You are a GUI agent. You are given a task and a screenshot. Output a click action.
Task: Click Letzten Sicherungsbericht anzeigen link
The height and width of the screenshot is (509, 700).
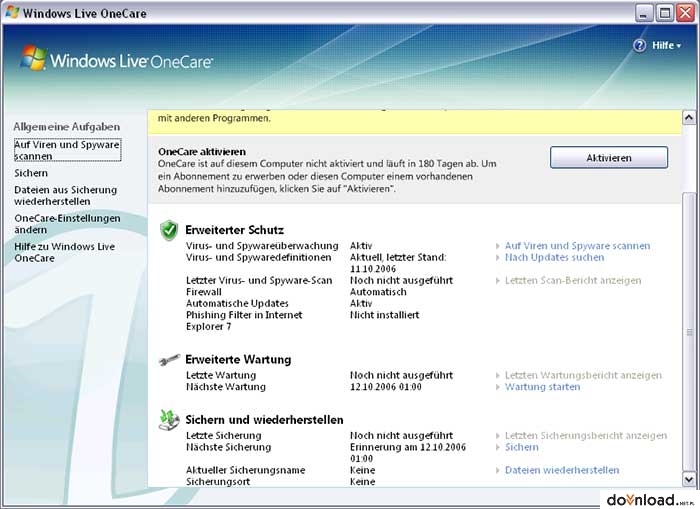pos(586,436)
